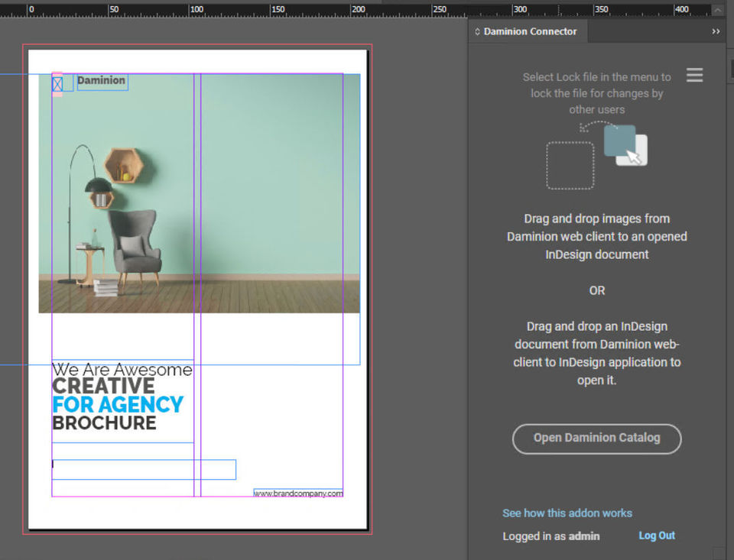The image size is (734, 560).
Task: Click the 'We Are Awesome' headline text
Action: click(x=122, y=370)
